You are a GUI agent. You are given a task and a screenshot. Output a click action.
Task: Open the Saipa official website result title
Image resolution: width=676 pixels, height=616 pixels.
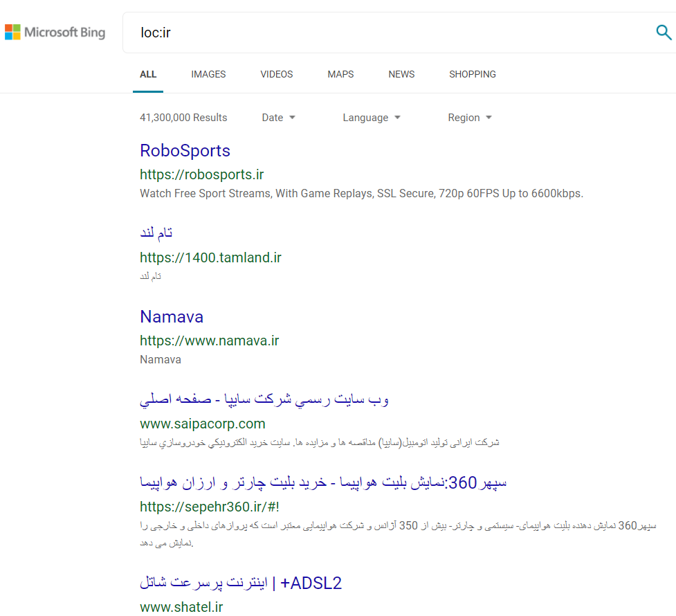point(264,399)
